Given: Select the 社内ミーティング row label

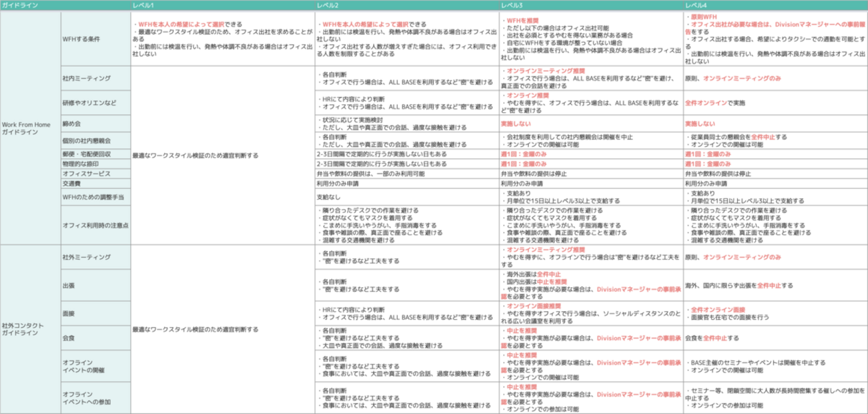Looking at the screenshot, I should 95,79.
